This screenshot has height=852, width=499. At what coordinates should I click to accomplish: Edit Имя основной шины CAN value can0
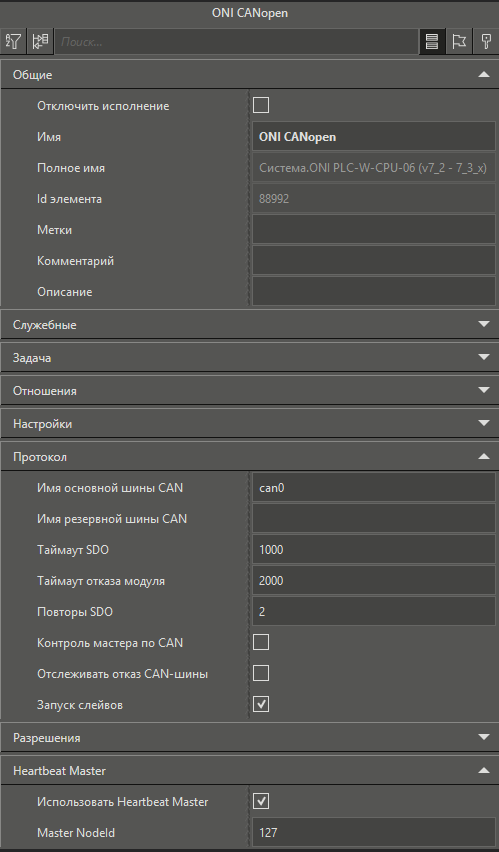tap(373, 487)
